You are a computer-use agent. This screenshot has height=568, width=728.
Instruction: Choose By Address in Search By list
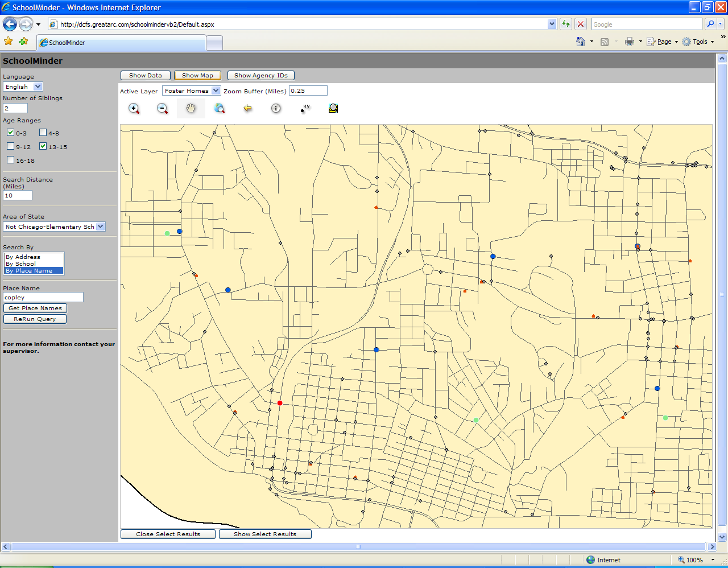pyautogui.click(x=23, y=257)
